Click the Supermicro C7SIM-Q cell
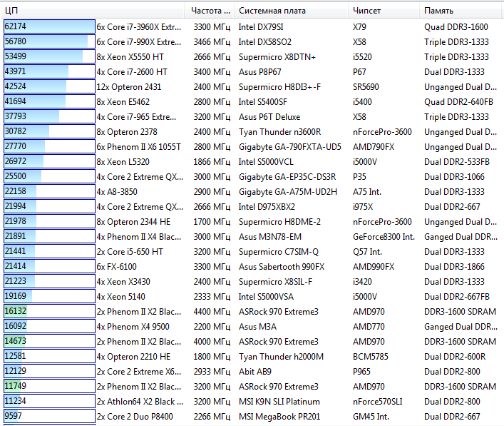 [278, 252]
